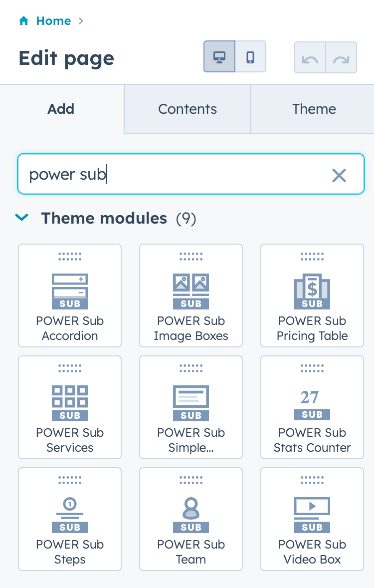Clear the module search query
The height and width of the screenshot is (588, 374).
(340, 175)
